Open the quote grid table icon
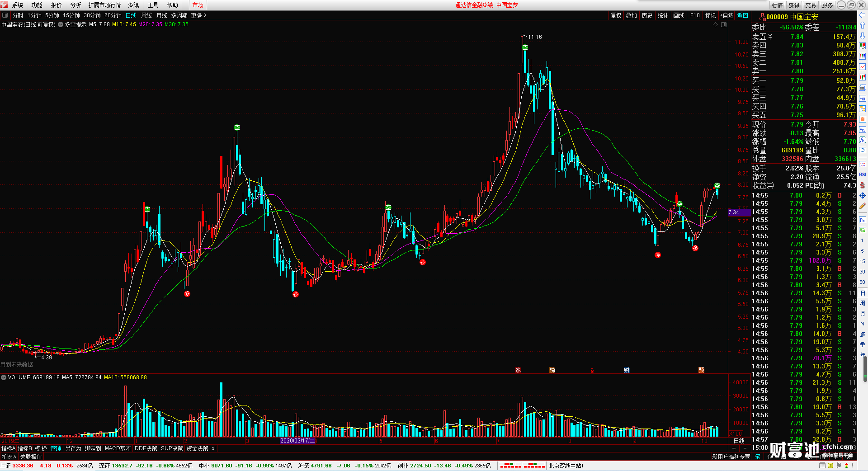Viewport: 868px width, 471px height. [x=863, y=57]
